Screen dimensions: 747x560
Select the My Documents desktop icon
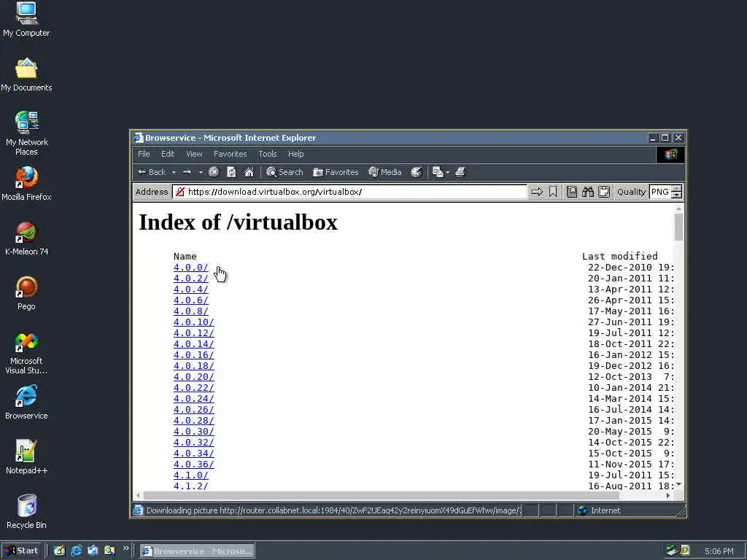[x=26, y=75]
